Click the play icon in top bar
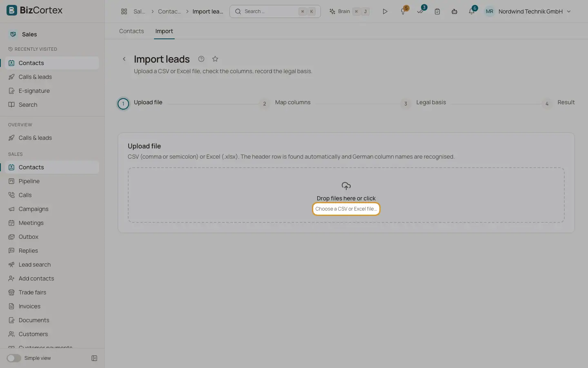The width and height of the screenshot is (588, 368). coord(385,11)
